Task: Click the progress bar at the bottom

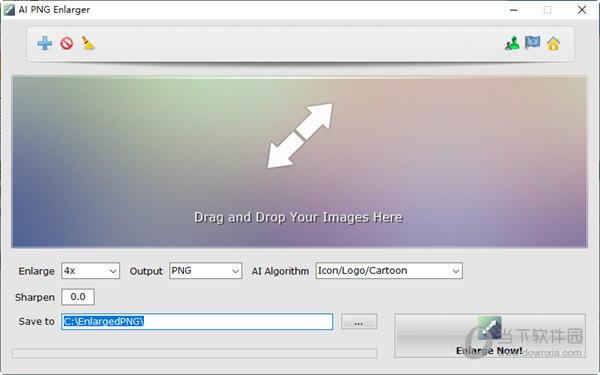Action: click(194, 354)
